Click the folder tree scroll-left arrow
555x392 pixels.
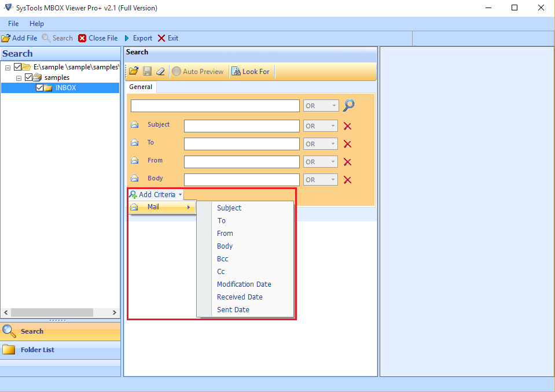coord(6,312)
